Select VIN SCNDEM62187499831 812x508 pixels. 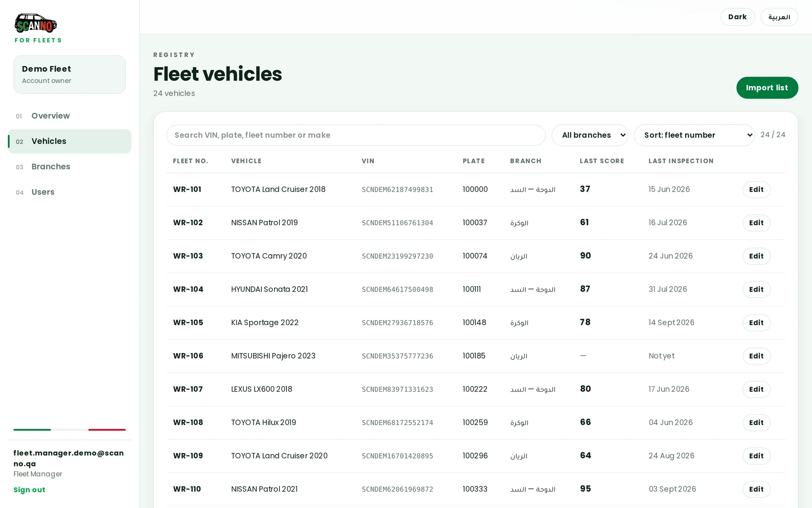(x=397, y=190)
